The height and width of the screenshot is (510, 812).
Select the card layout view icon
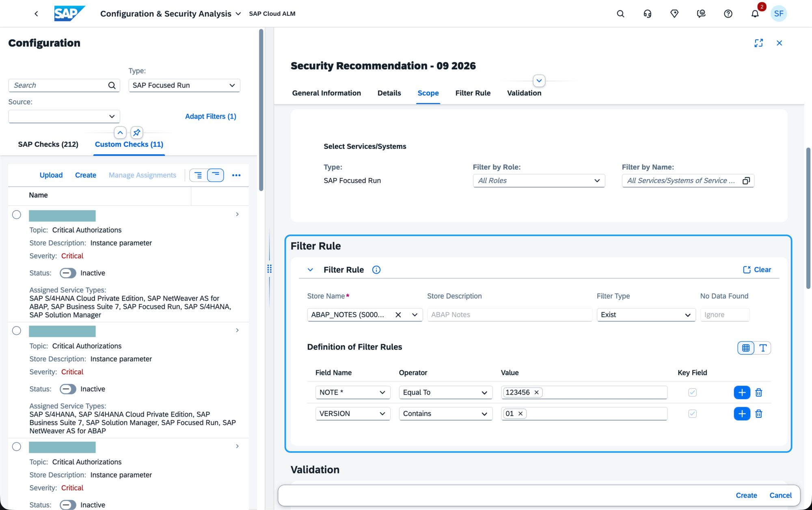click(216, 175)
